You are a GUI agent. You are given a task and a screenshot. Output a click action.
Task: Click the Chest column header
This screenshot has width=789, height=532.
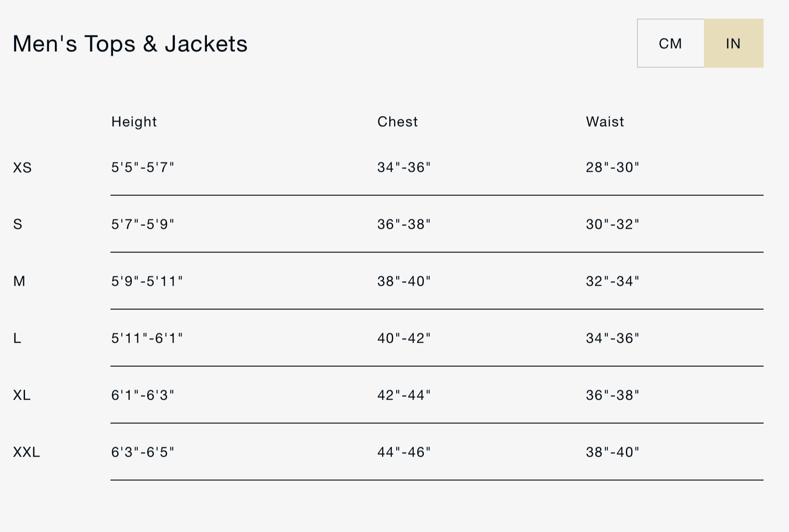click(x=398, y=121)
